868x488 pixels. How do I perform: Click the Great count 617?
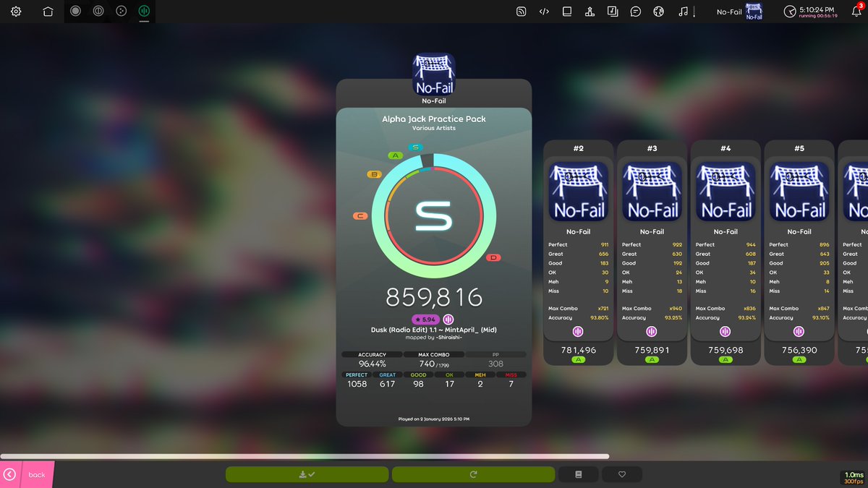tap(388, 384)
